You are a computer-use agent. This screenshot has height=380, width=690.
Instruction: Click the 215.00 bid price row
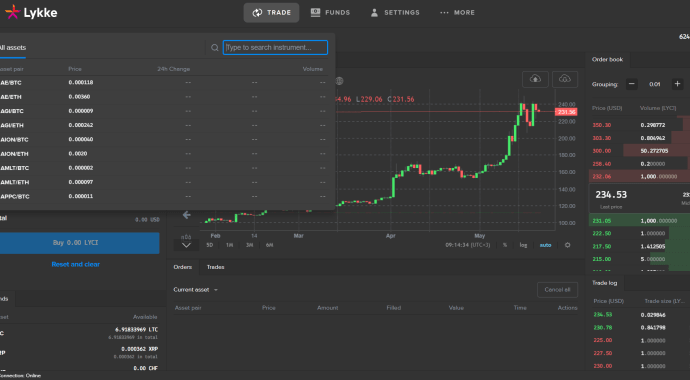[x=639, y=259]
